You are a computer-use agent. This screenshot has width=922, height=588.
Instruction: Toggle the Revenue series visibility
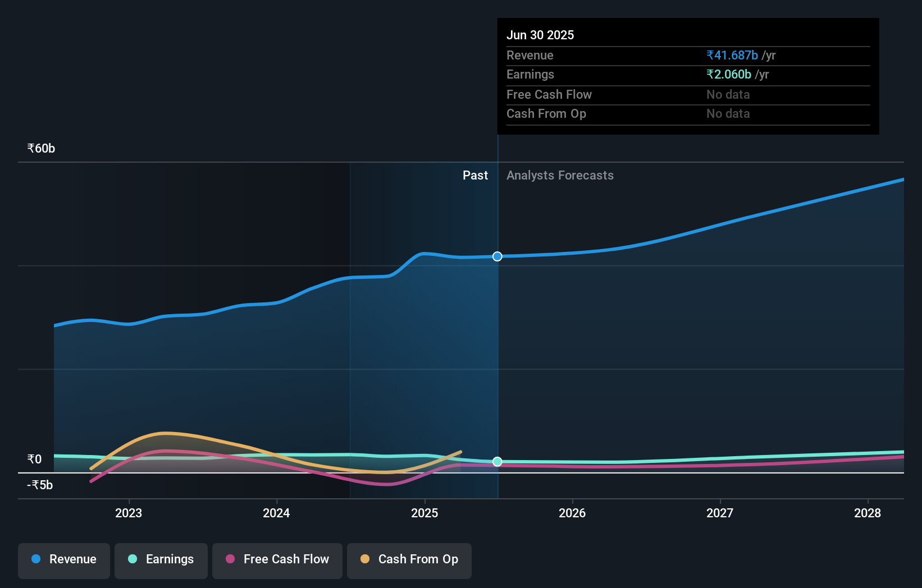tap(63, 560)
